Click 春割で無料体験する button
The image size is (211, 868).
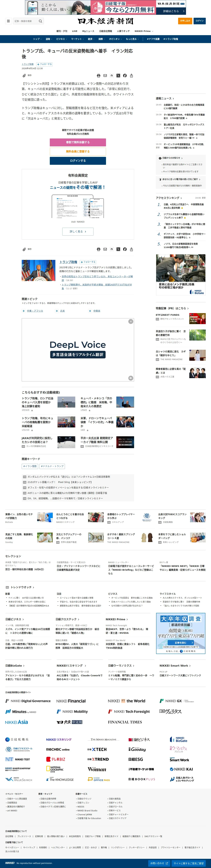point(78,142)
